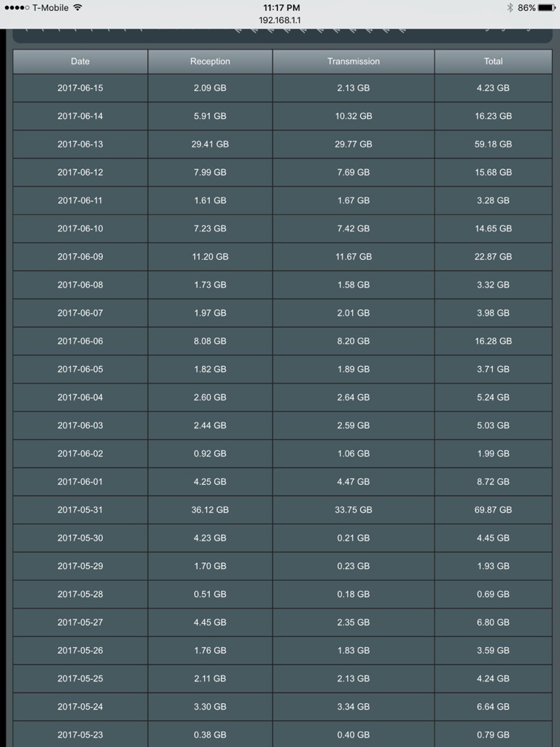560x747 pixels.
Task: Tap the battery icon in status bar
Action: (x=546, y=7)
